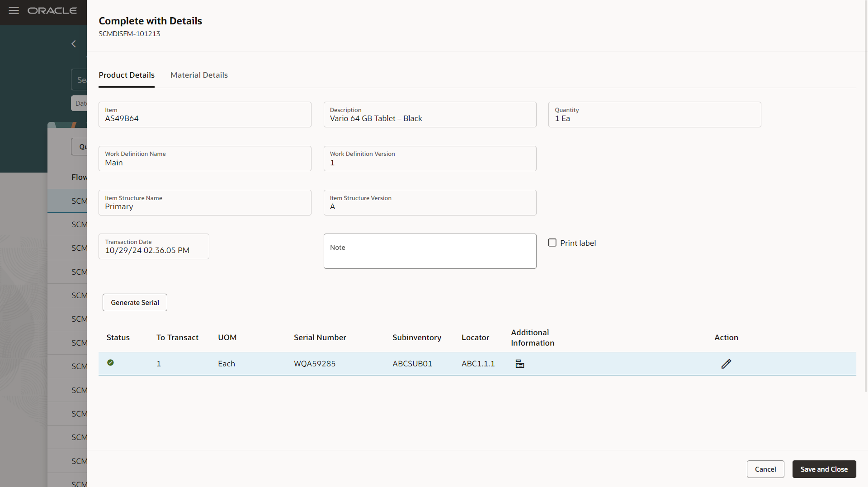The image size is (868, 487).
Task: Click the Serial Number column header
Action: coord(320,337)
